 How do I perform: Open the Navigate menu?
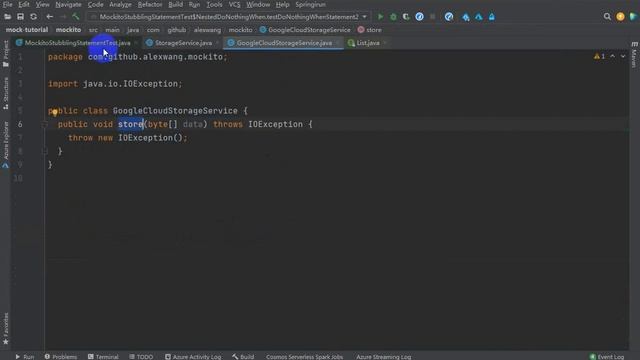coord(68,4)
